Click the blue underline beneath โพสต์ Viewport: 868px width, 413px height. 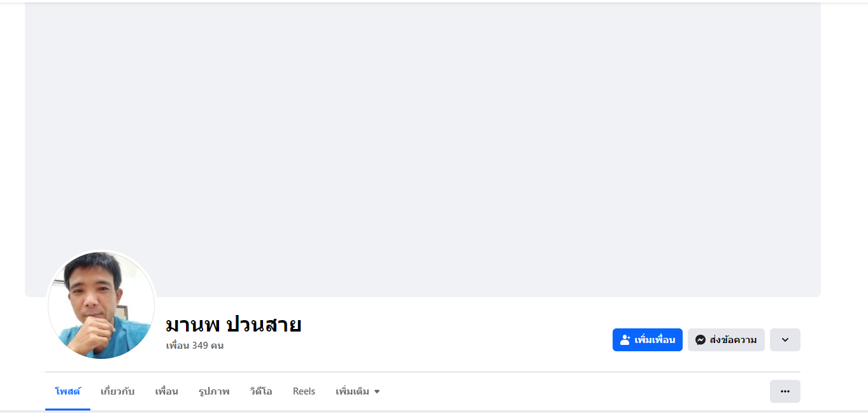click(x=68, y=409)
